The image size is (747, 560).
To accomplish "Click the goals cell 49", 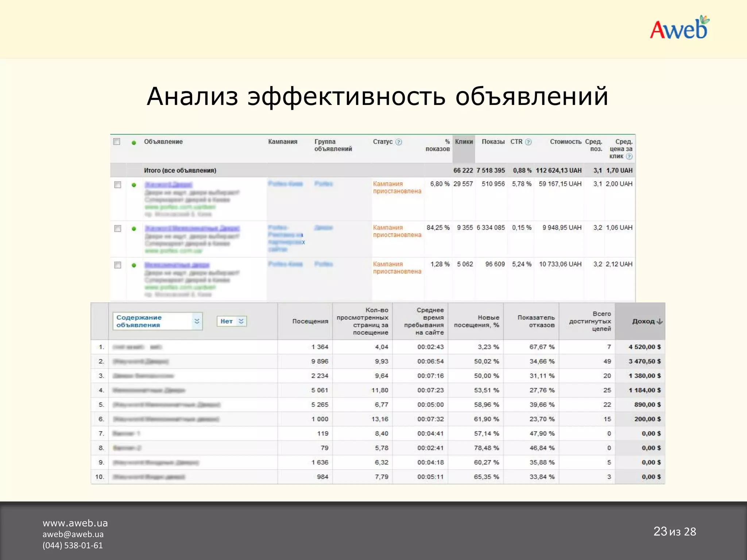I will coord(607,361).
